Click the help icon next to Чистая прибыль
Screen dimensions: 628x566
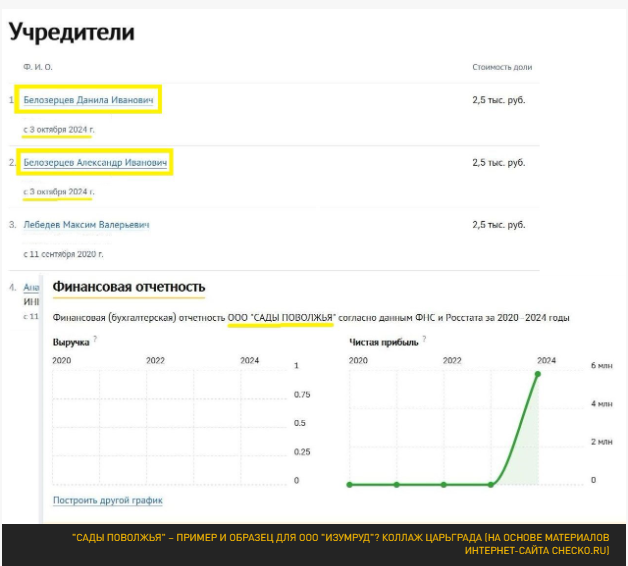(425, 340)
